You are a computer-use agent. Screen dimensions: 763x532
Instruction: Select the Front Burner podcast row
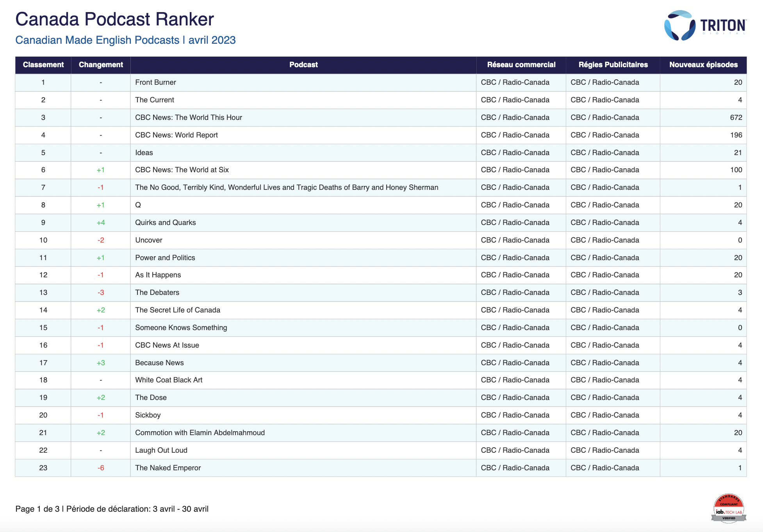155,82
